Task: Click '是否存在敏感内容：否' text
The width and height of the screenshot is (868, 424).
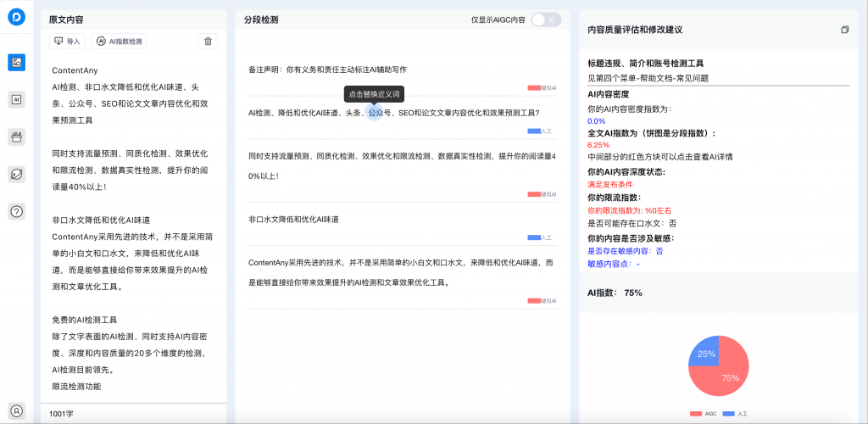Action: pos(625,251)
